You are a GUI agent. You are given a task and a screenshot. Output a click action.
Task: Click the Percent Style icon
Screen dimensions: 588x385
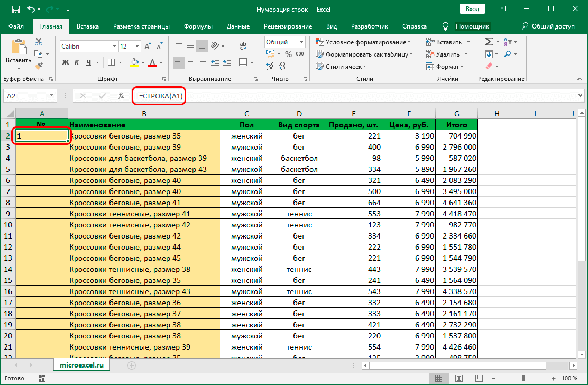288,54
